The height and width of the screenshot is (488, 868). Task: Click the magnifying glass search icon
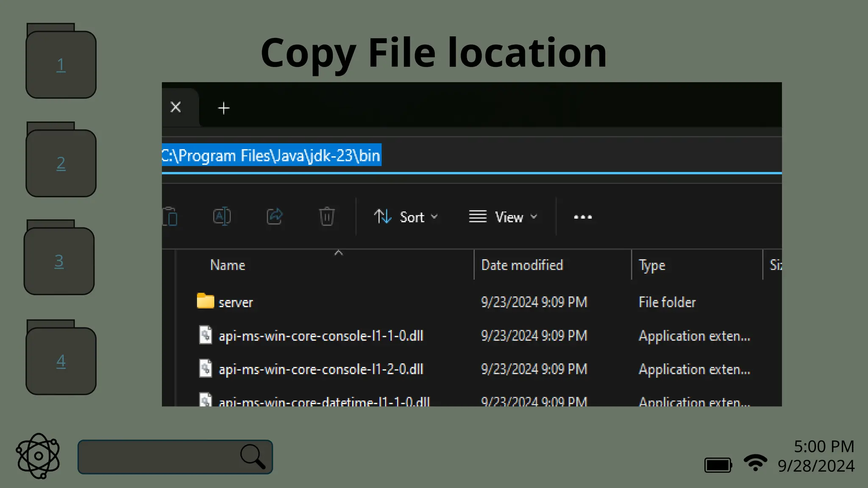tap(253, 456)
